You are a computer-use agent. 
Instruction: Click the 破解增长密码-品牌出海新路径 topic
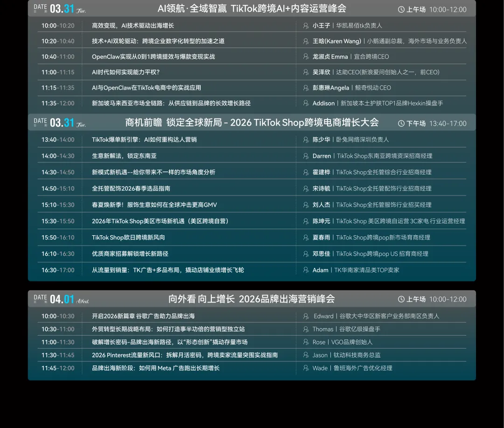coord(170,342)
